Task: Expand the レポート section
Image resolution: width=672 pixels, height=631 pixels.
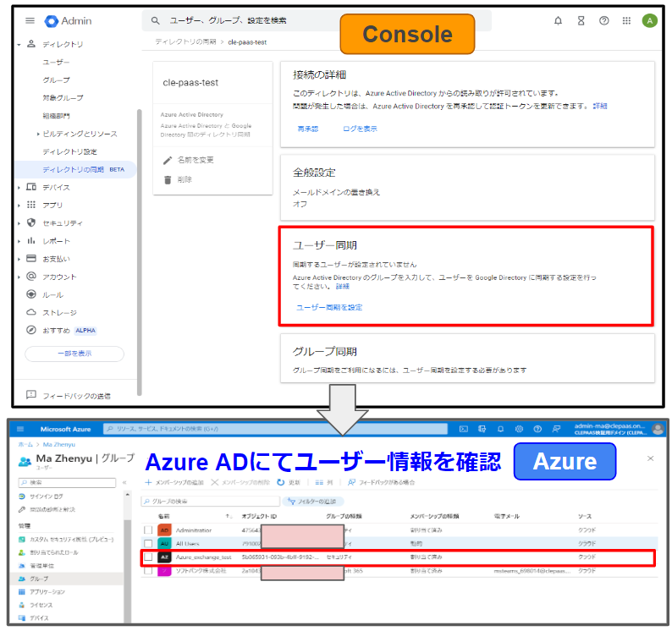Action: pyautogui.click(x=19, y=241)
